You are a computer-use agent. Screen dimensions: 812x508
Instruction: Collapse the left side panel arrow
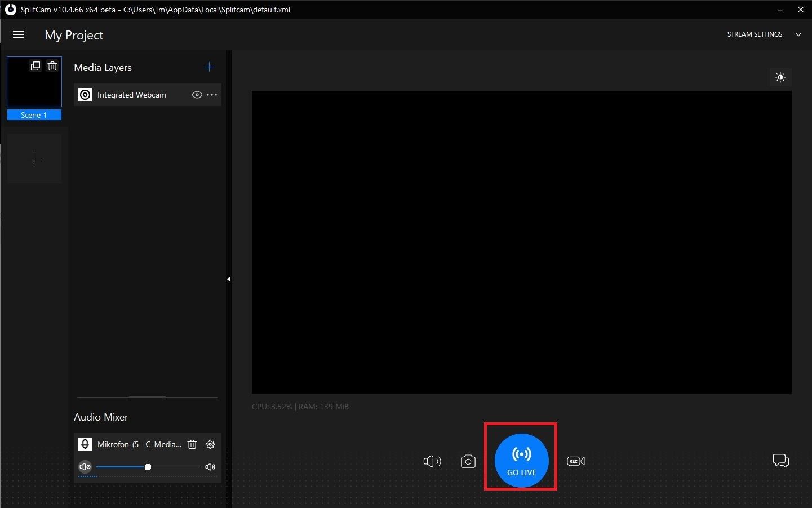click(x=229, y=279)
